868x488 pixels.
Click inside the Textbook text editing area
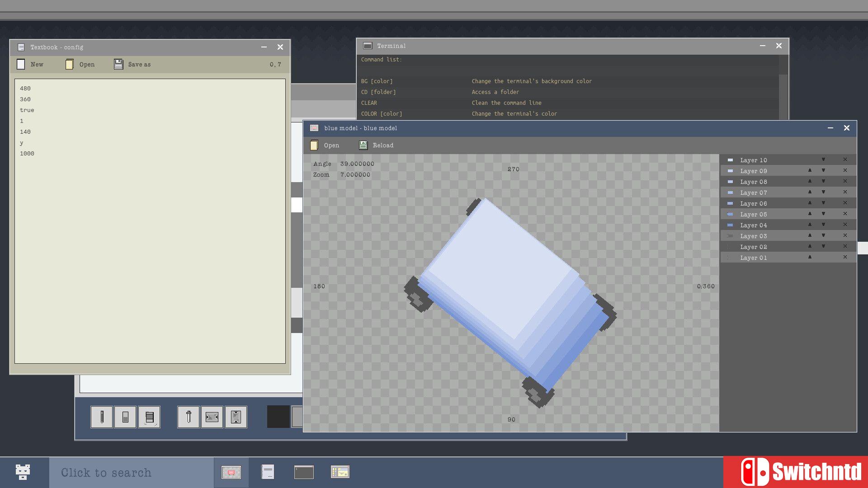(150, 221)
